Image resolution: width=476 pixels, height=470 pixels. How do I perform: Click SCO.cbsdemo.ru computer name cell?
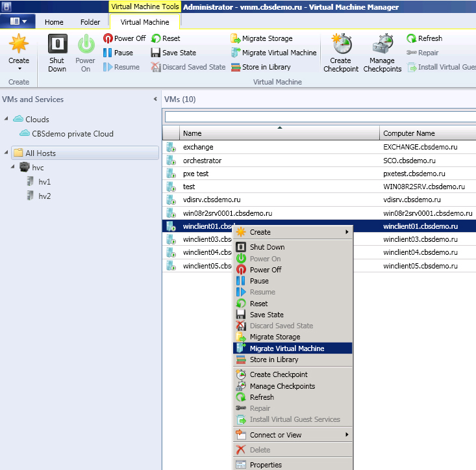click(x=409, y=161)
